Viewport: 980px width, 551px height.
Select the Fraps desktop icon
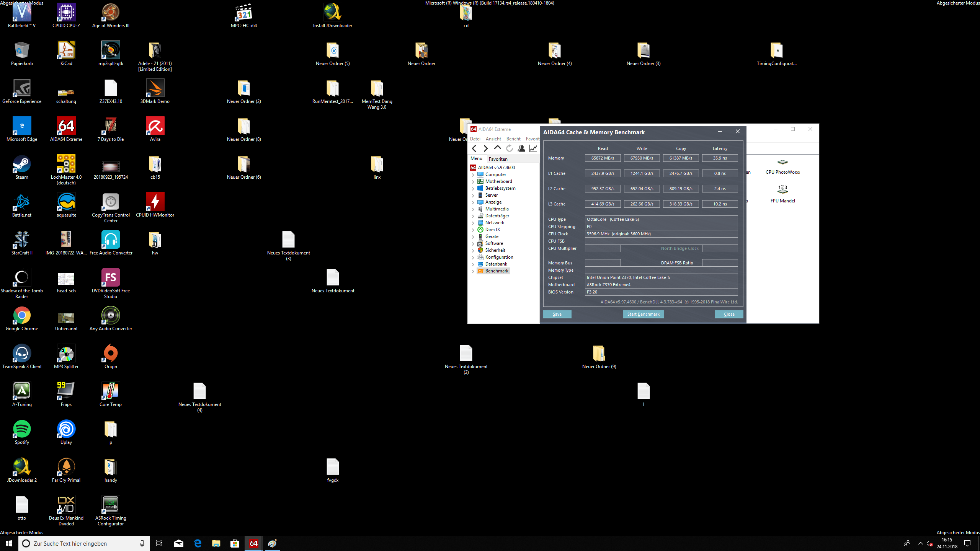tap(66, 395)
